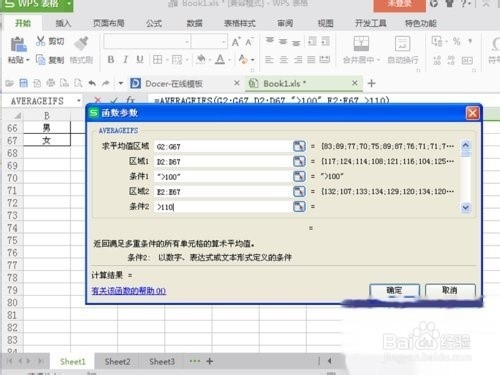500x375 pixels.
Task: Click the center align icon
Action: click(x=283, y=60)
